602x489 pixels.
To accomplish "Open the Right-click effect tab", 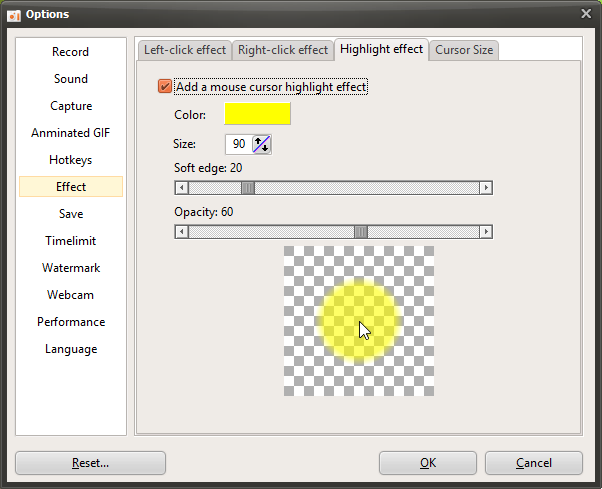I will click(x=283, y=50).
